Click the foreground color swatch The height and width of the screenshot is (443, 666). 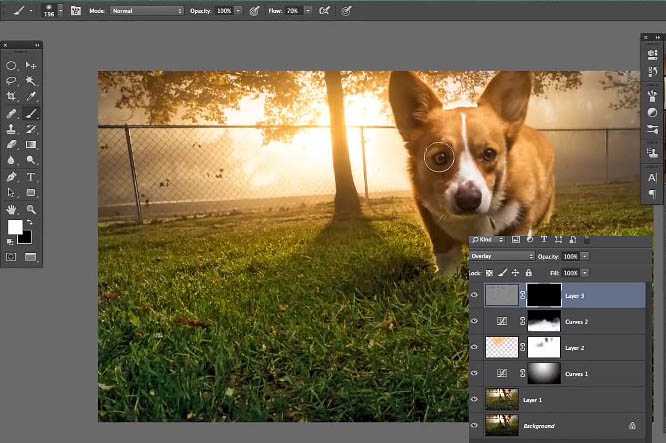click(15, 228)
